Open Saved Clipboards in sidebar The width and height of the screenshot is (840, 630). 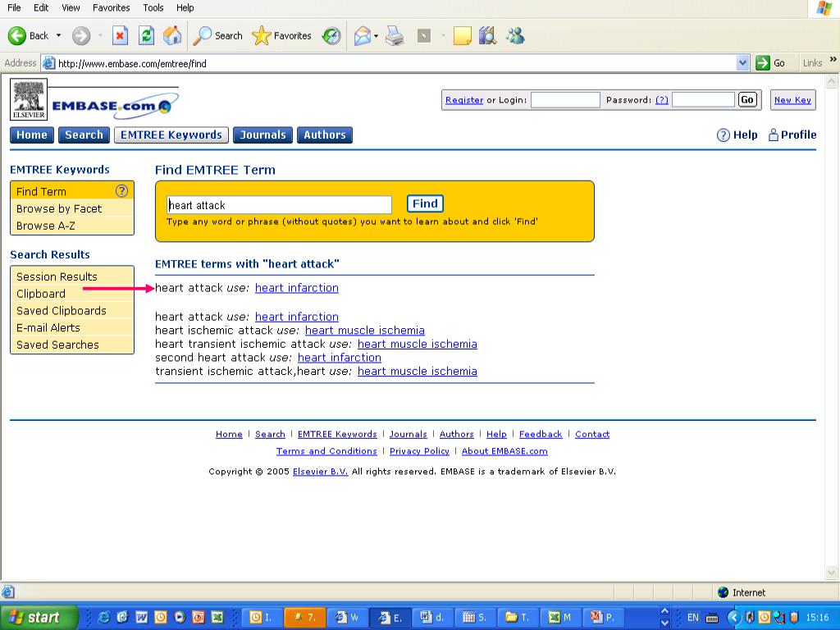[61, 311]
